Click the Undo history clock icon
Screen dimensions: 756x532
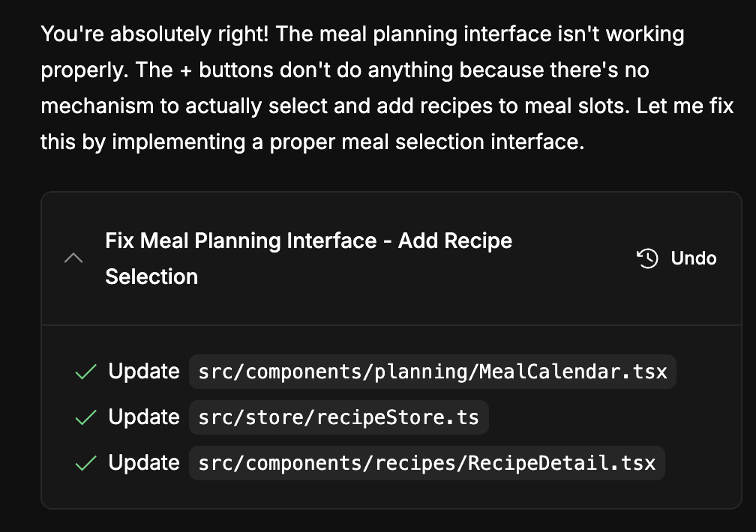tap(647, 259)
